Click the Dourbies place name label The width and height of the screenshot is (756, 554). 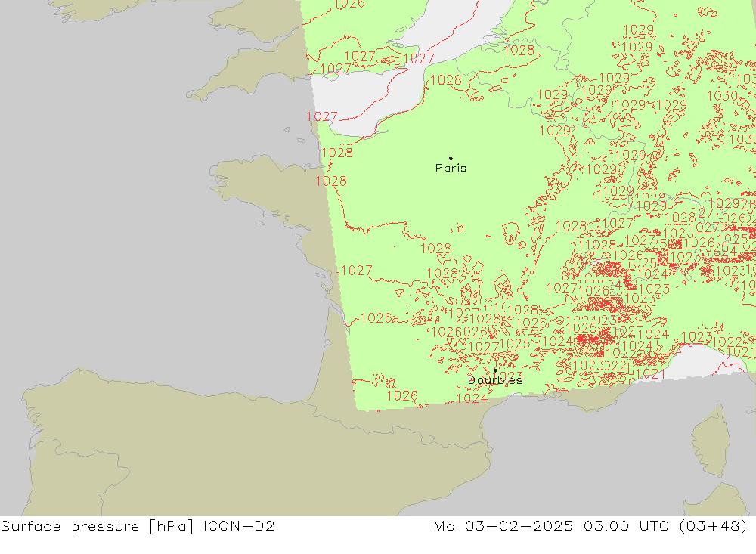click(x=495, y=380)
